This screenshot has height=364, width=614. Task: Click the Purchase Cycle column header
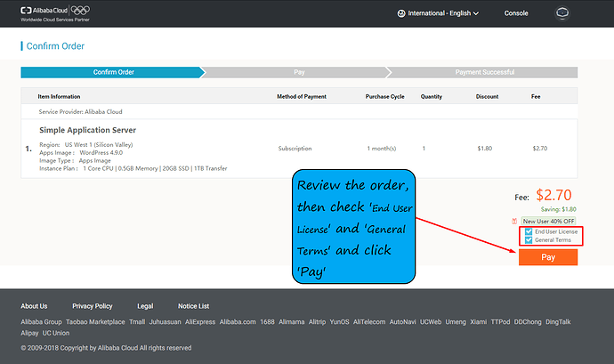tap(384, 96)
